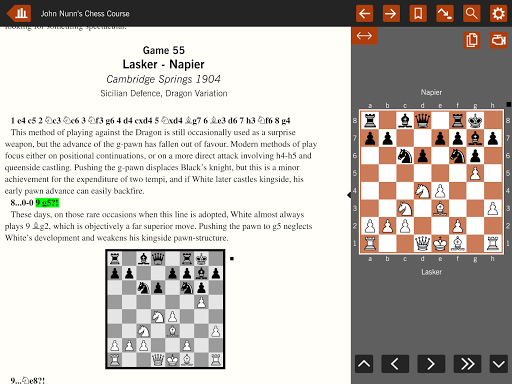Click the small triangle panel divider handle
The image size is (512, 384).
tap(349, 195)
